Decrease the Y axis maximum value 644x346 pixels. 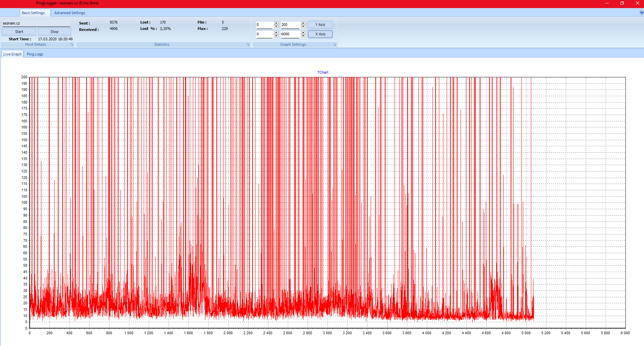click(303, 27)
